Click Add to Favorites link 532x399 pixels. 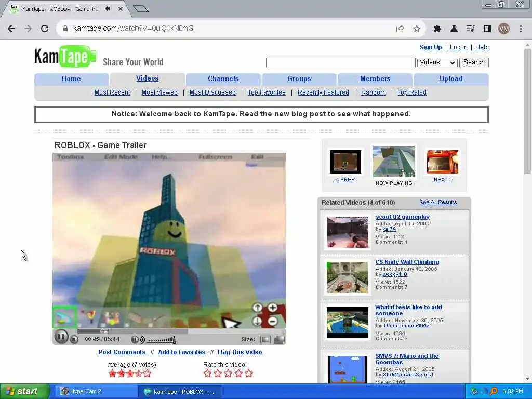(x=181, y=352)
